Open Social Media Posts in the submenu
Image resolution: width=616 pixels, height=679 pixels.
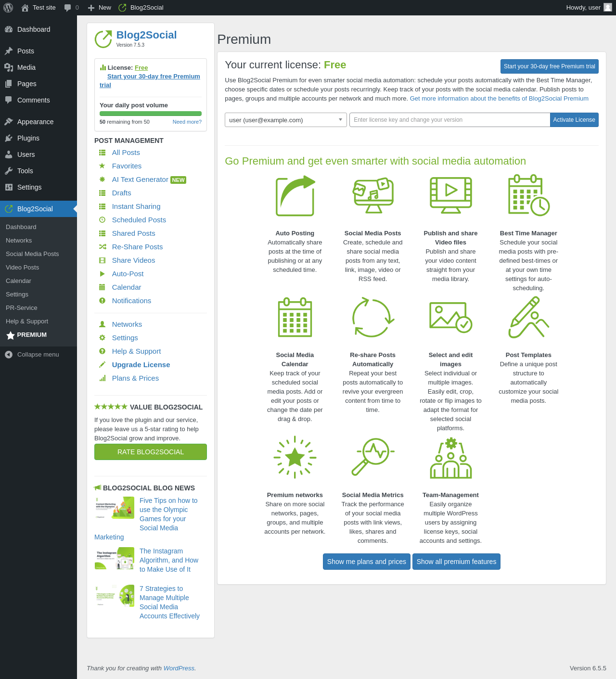(x=32, y=254)
